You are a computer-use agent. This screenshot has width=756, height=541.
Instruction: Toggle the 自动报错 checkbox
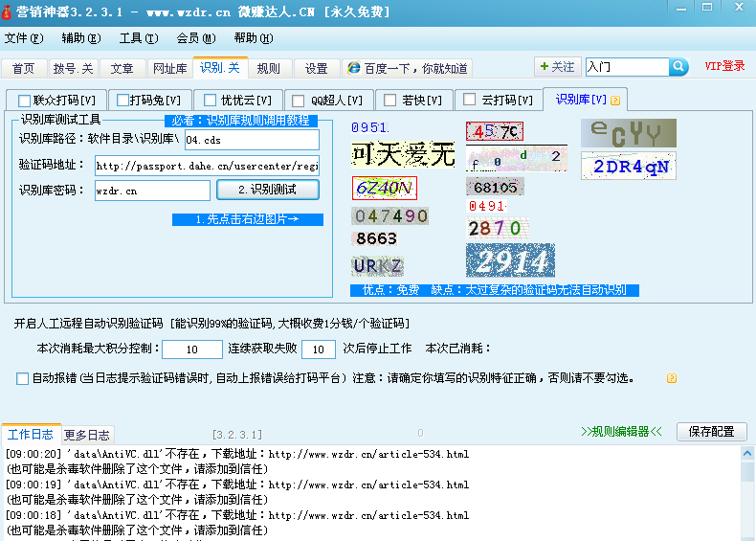click(22, 378)
